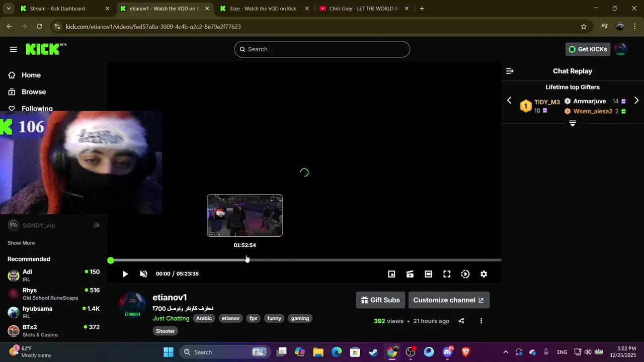The image size is (644, 362).
Task: Enter fullscreen mode
Action: point(447,274)
